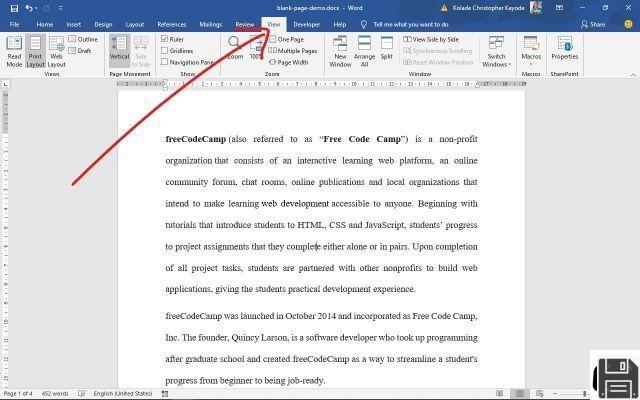Click the Undo arrow icon
This screenshot has height=400, width=640.
click(28, 8)
